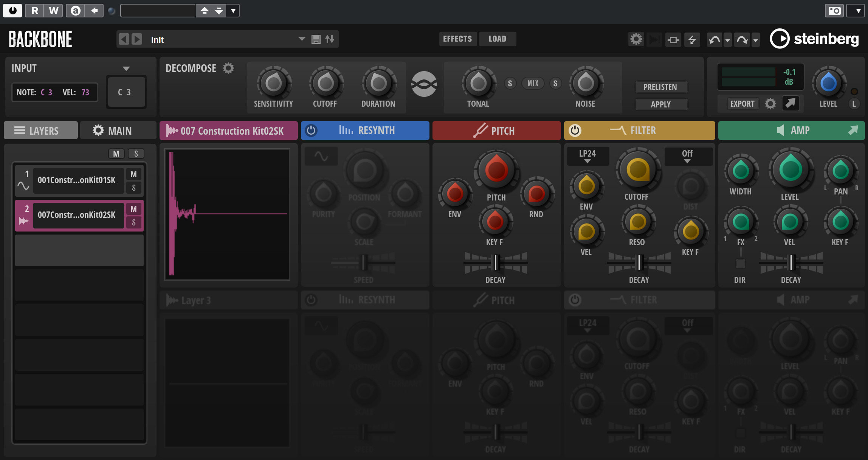Select layer 007Constr...onKit02SK
The width and height of the screenshot is (868, 460).
[78, 215]
